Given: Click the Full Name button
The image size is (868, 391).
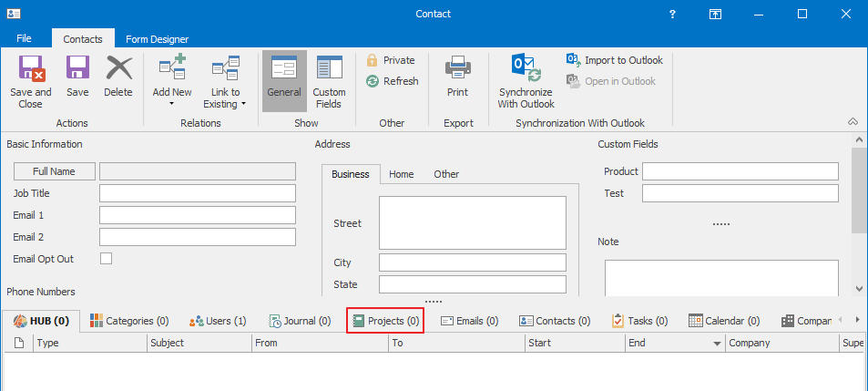Looking at the screenshot, I should click(55, 171).
